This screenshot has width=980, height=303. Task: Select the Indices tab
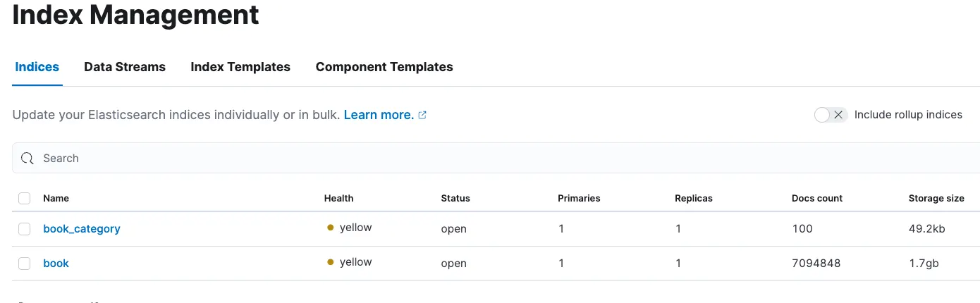pos(37,67)
